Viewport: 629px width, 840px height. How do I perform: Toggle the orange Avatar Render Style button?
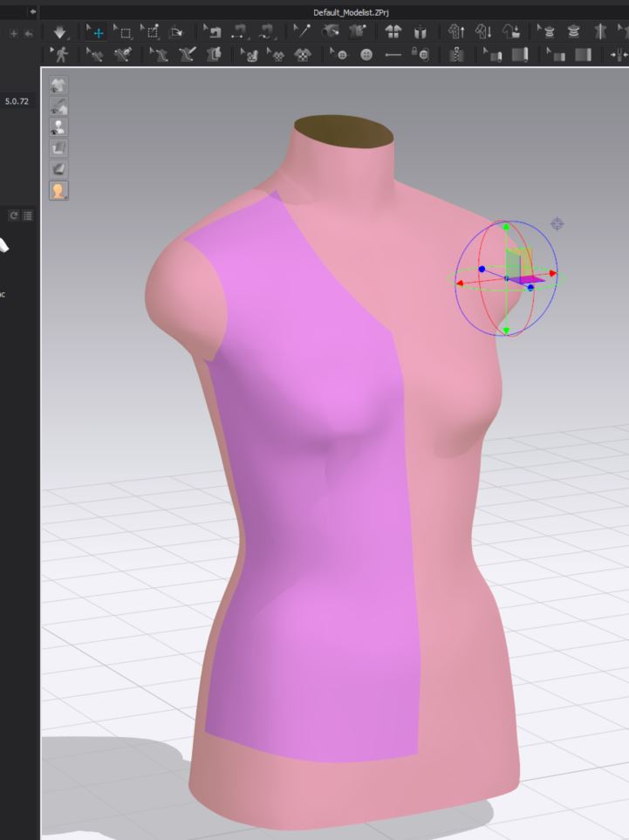58,190
